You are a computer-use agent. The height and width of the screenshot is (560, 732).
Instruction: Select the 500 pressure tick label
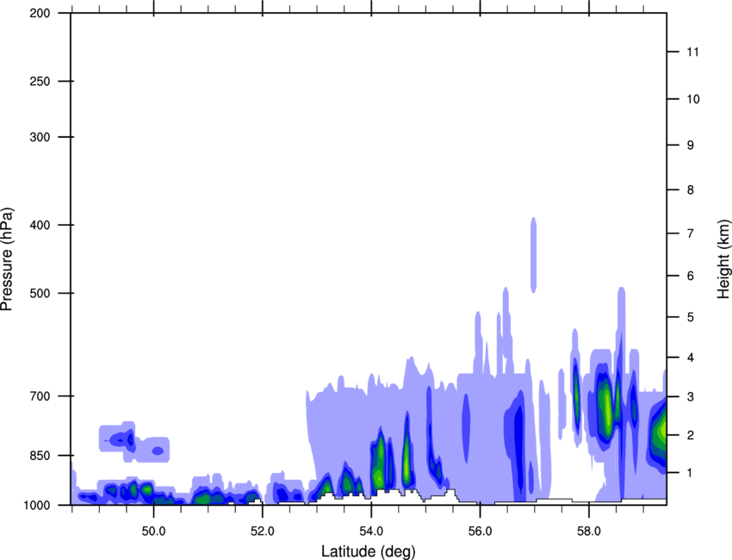coord(40,293)
